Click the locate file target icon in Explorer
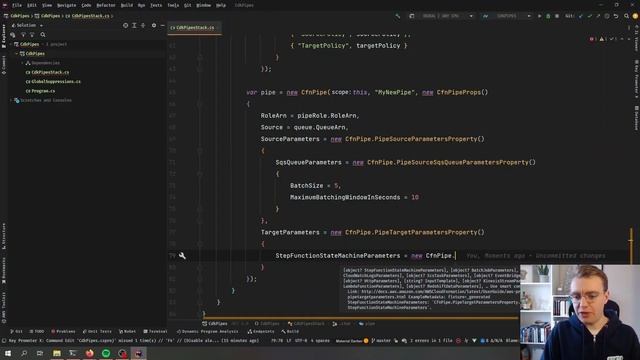This screenshot has height=360, width=640. pos(125,25)
